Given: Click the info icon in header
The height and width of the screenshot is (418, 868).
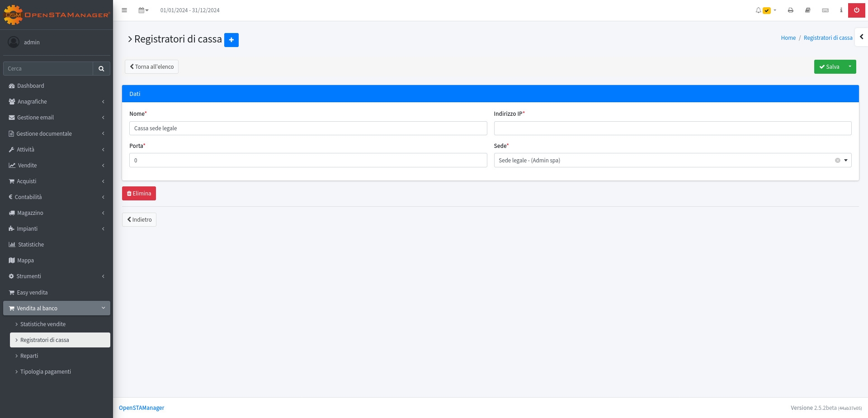Looking at the screenshot, I should pos(841,10).
